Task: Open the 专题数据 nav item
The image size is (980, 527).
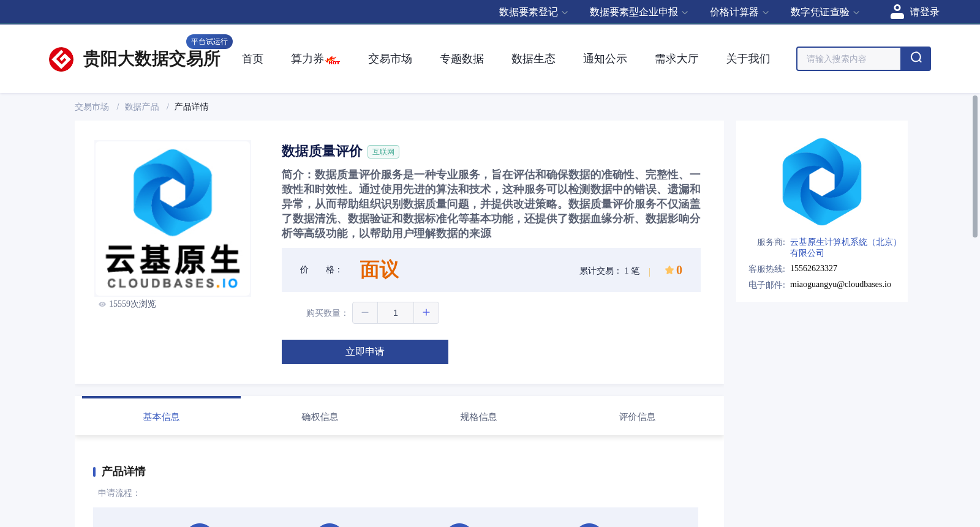Action: 462,59
